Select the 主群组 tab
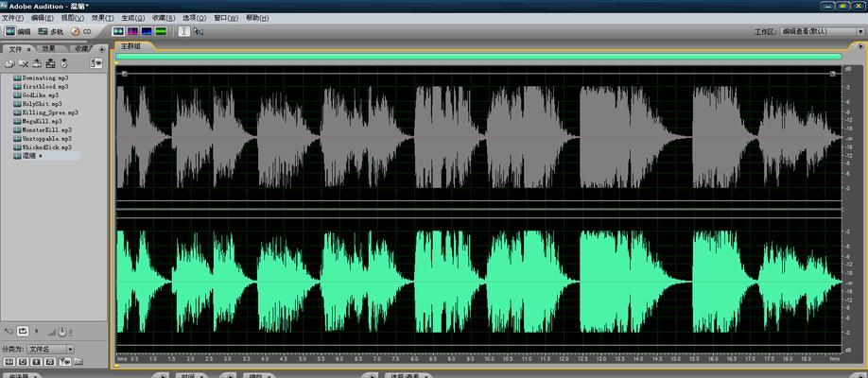The height and width of the screenshot is (378, 868). (130, 46)
